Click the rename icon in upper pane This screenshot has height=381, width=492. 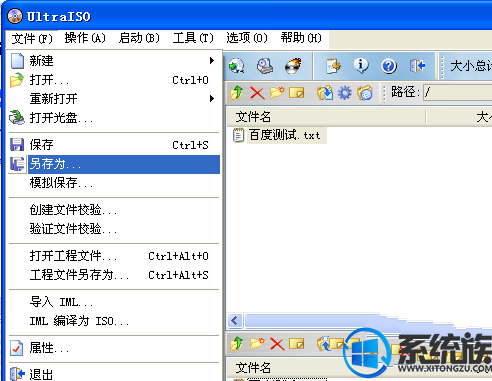pyautogui.click(x=297, y=93)
